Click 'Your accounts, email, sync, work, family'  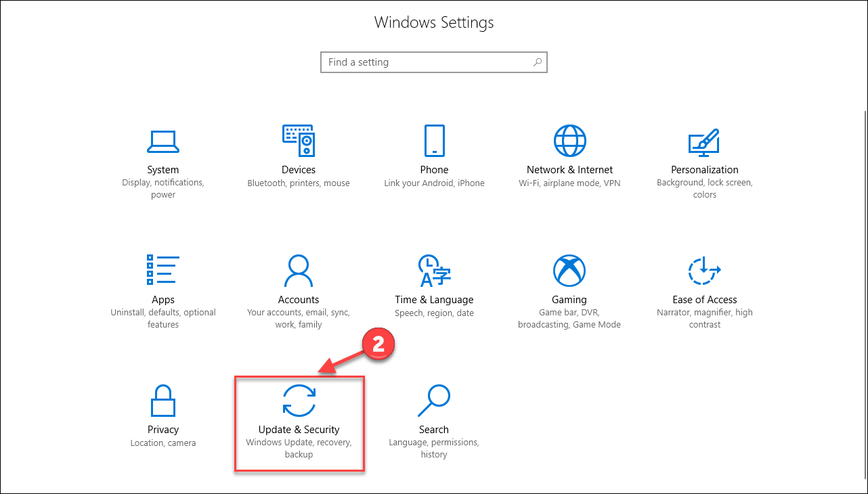click(299, 319)
